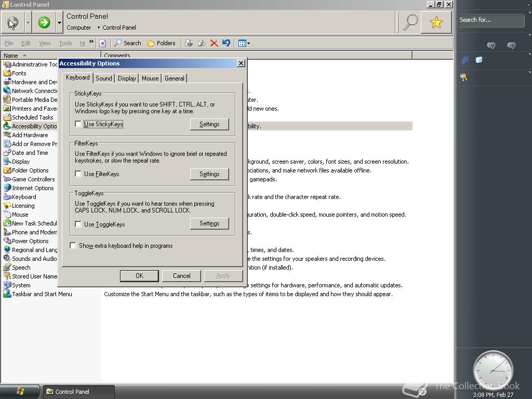The height and width of the screenshot is (399, 532).
Task: Close the Accessibility Options dialog
Action: click(x=241, y=63)
